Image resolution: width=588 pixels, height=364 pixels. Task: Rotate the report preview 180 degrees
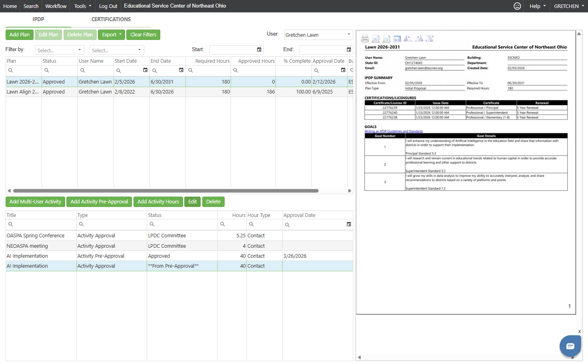point(429,39)
